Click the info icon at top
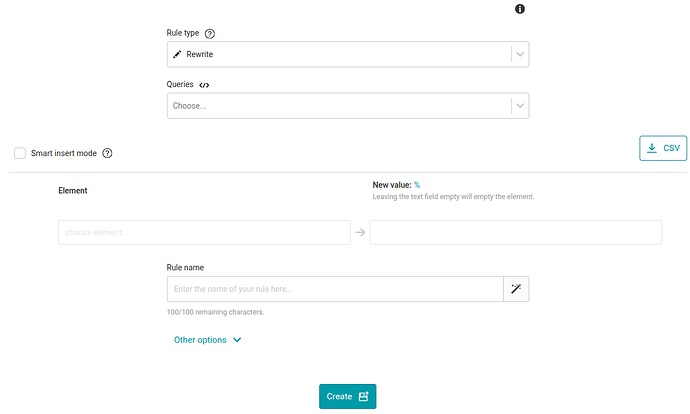 [x=520, y=9]
